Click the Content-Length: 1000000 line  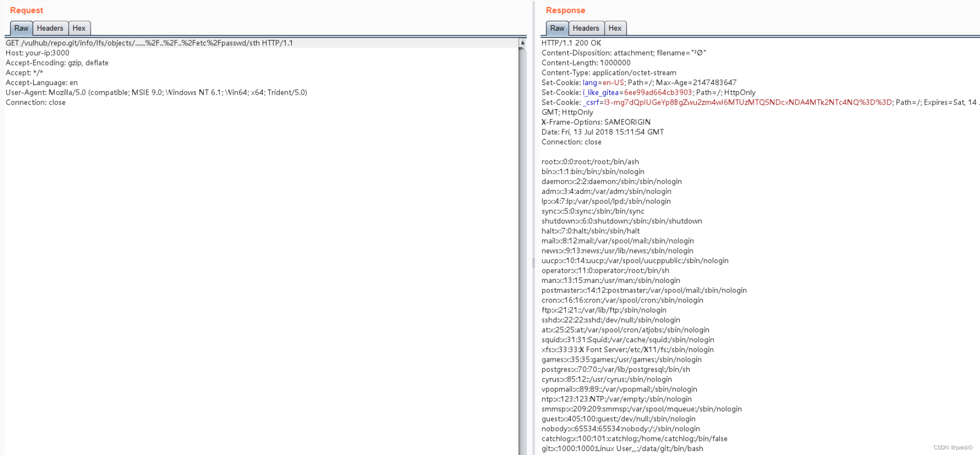pos(586,63)
